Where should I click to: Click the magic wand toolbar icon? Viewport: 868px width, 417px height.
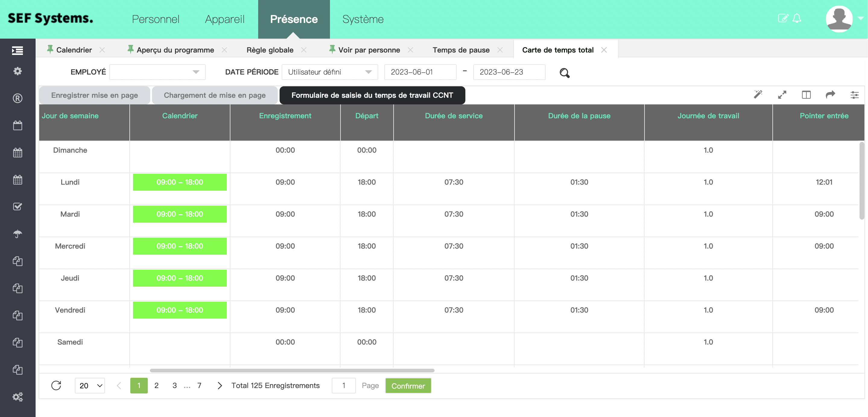[x=758, y=95]
